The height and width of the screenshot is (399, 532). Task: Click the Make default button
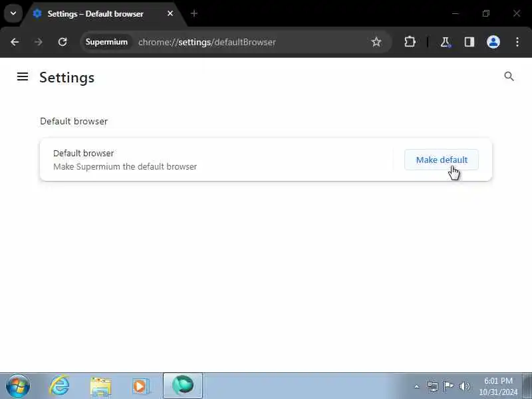442,160
